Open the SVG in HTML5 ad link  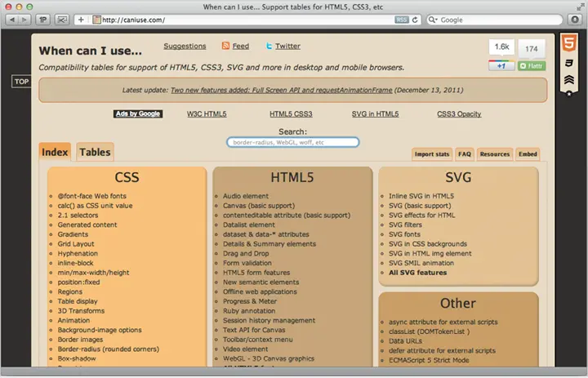tap(375, 114)
